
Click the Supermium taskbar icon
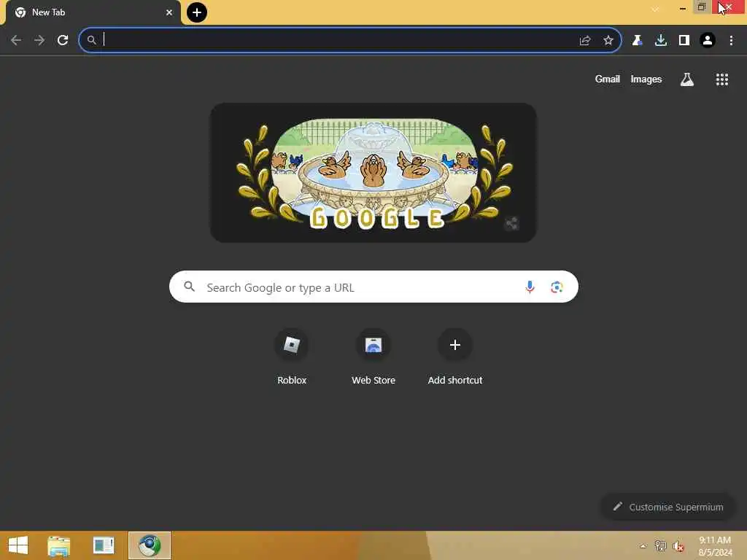click(x=149, y=545)
